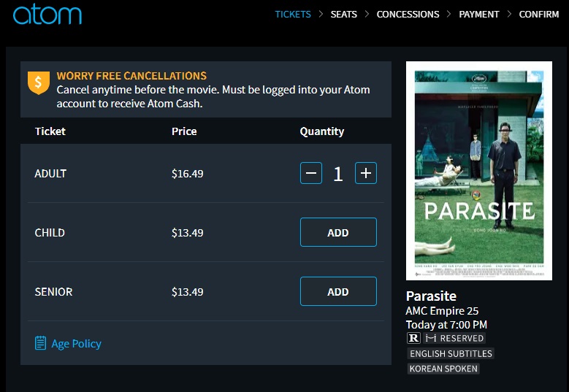Click the reserved seating icon

(430, 338)
